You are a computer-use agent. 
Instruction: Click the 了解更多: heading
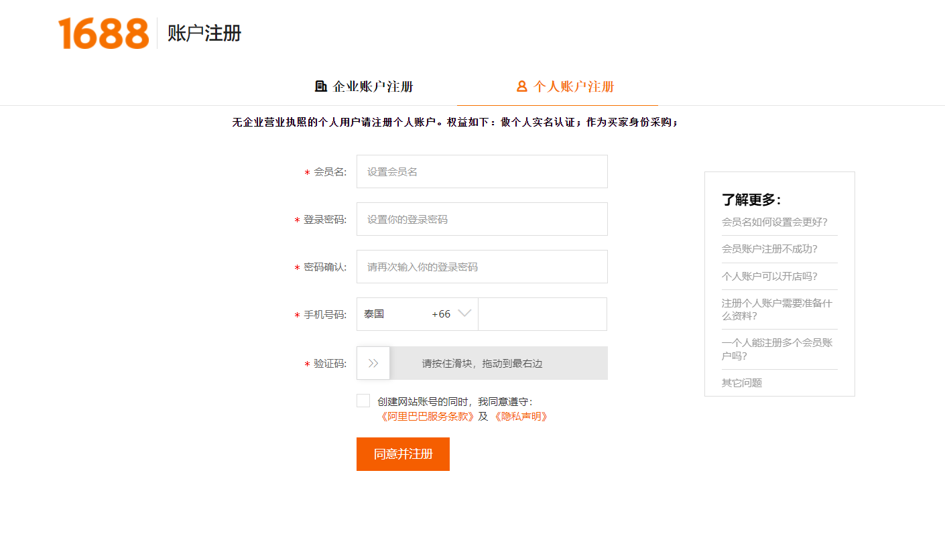pyautogui.click(x=751, y=200)
